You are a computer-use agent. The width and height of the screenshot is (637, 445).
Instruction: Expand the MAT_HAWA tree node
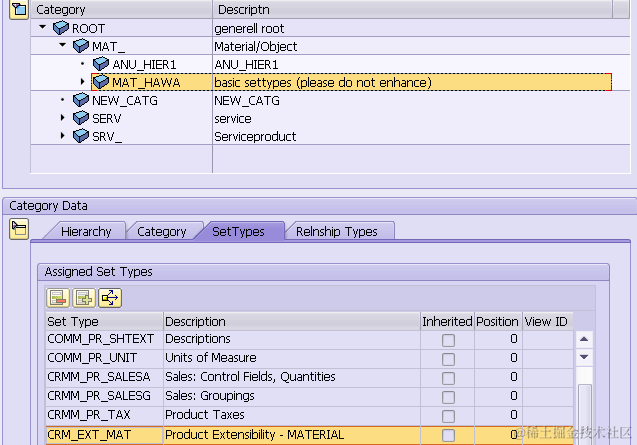click(82, 82)
